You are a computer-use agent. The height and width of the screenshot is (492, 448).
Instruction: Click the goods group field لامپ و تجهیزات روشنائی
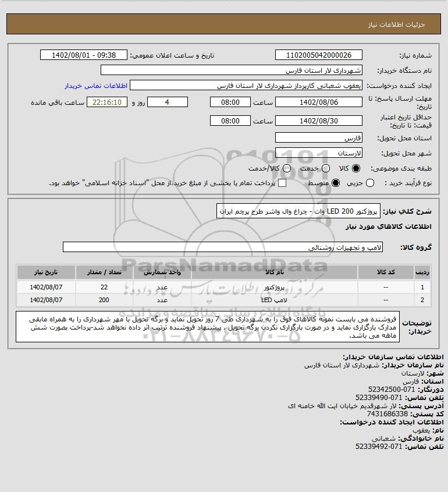(223, 247)
